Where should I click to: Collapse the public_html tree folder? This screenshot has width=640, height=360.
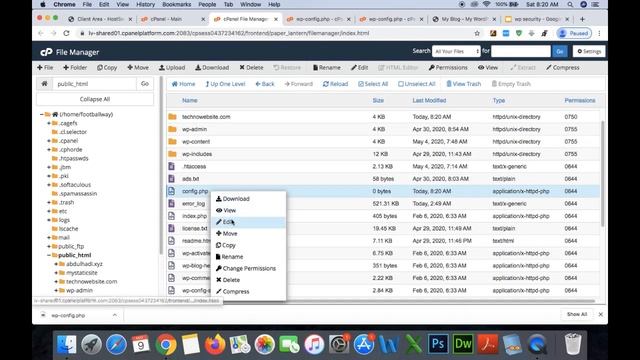tap(49, 255)
